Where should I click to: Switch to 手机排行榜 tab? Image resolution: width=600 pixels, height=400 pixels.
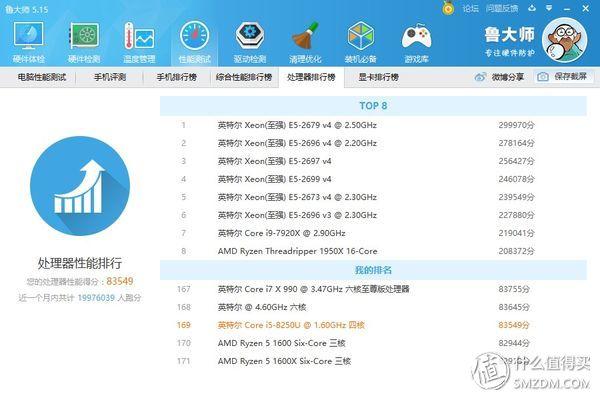coord(177,77)
